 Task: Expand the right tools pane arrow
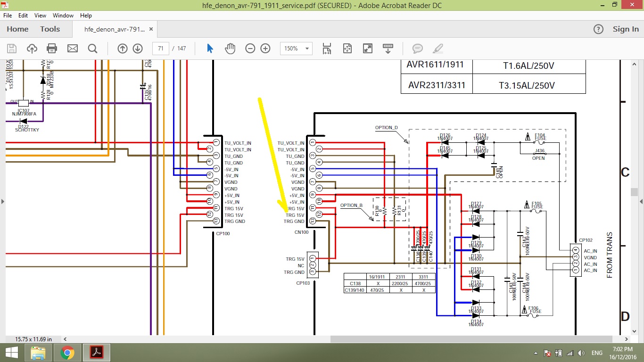point(641,201)
